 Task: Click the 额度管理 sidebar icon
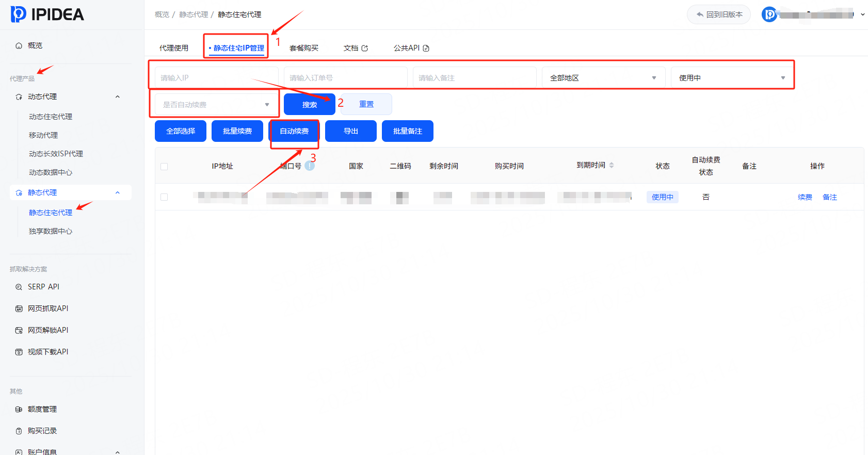click(19, 409)
